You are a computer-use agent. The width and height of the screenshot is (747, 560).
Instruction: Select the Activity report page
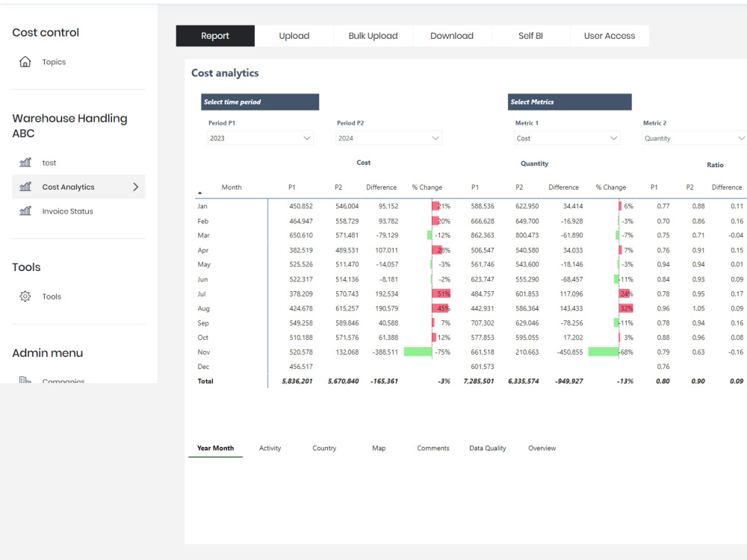click(x=270, y=448)
